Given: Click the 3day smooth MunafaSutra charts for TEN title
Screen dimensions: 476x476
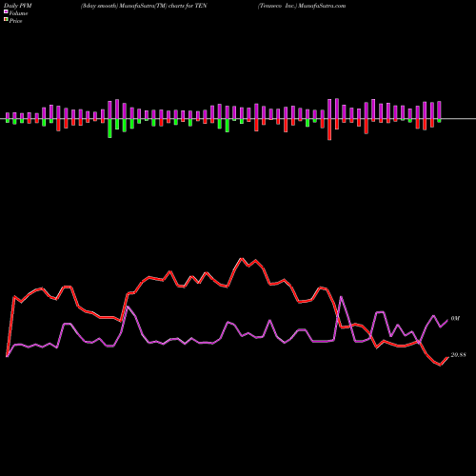Looking at the screenshot, I should pyautogui.click(x=144, y=6).
